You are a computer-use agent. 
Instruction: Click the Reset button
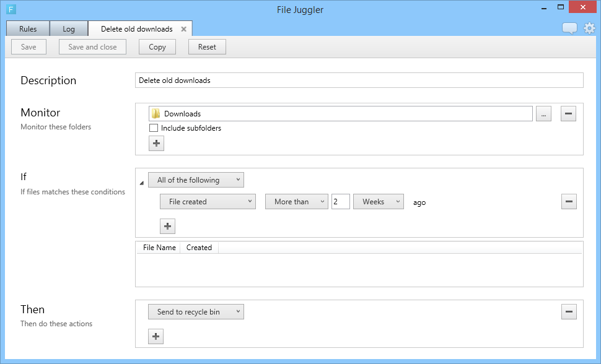[207, 47]
